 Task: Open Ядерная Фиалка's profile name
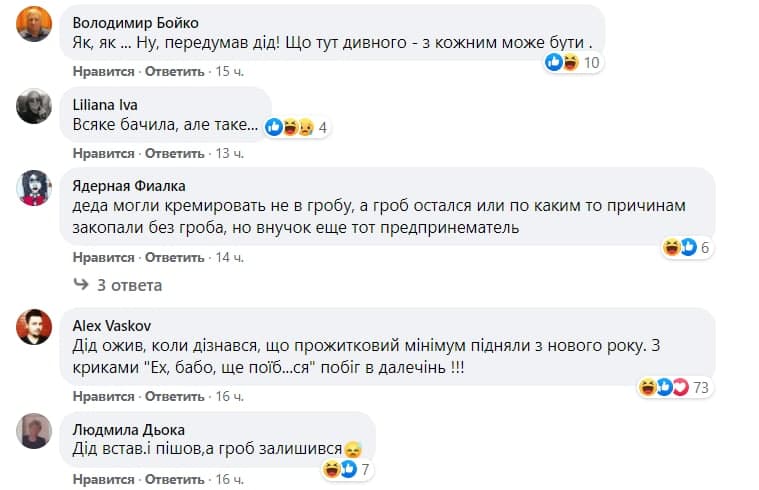pyautogui.click(x=130, y=185)
